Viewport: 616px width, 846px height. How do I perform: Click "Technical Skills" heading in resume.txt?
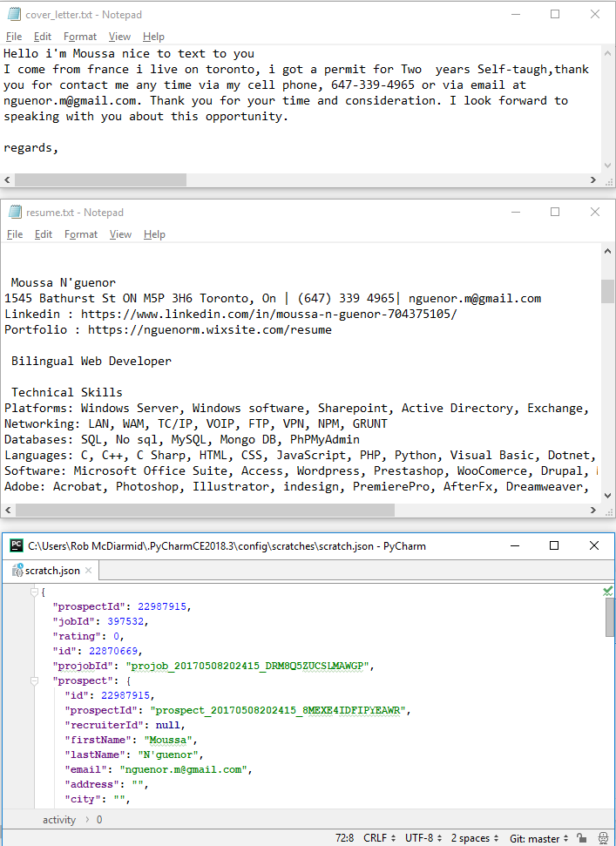pyautogui.click(x=67, y=392)
